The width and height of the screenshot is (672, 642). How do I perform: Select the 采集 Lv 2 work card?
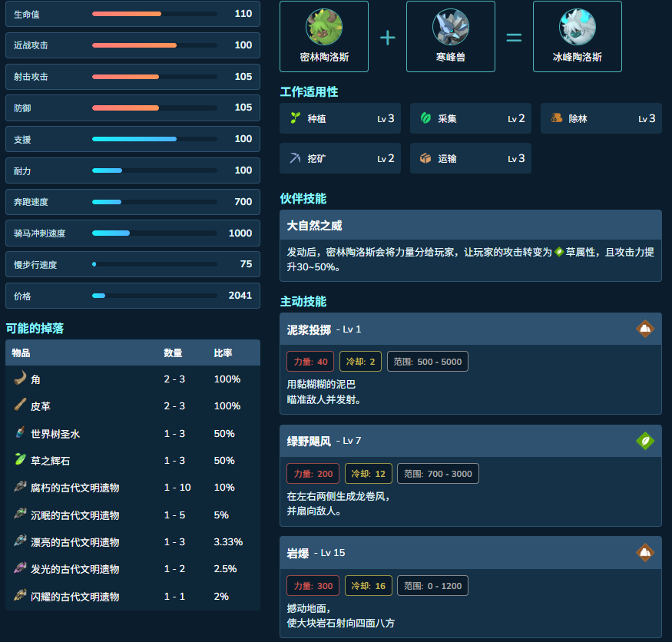[x=471, y=118]
